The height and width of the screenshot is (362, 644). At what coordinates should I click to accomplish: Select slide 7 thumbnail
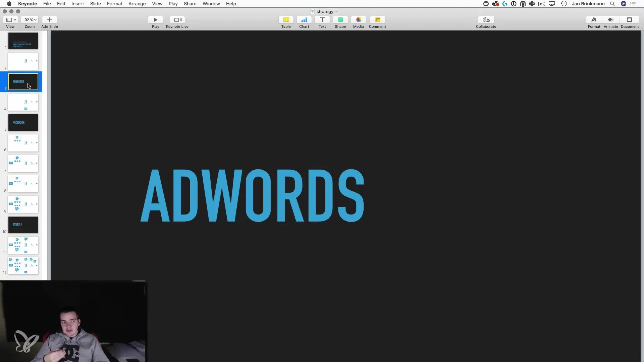pos(23,164)
